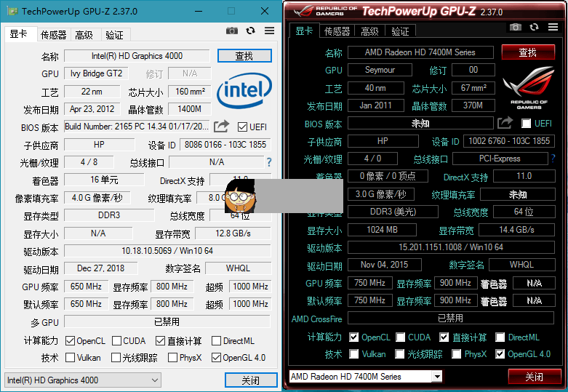Toggle PhysX checkbox in Intel window
The width and height of the screenshot is (568, 392).
pos(173,358)
